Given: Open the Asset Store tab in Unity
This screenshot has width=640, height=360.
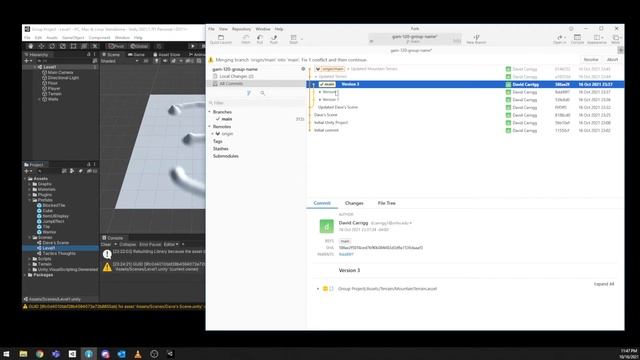Looking at the screenshot, I should [167, 54].
